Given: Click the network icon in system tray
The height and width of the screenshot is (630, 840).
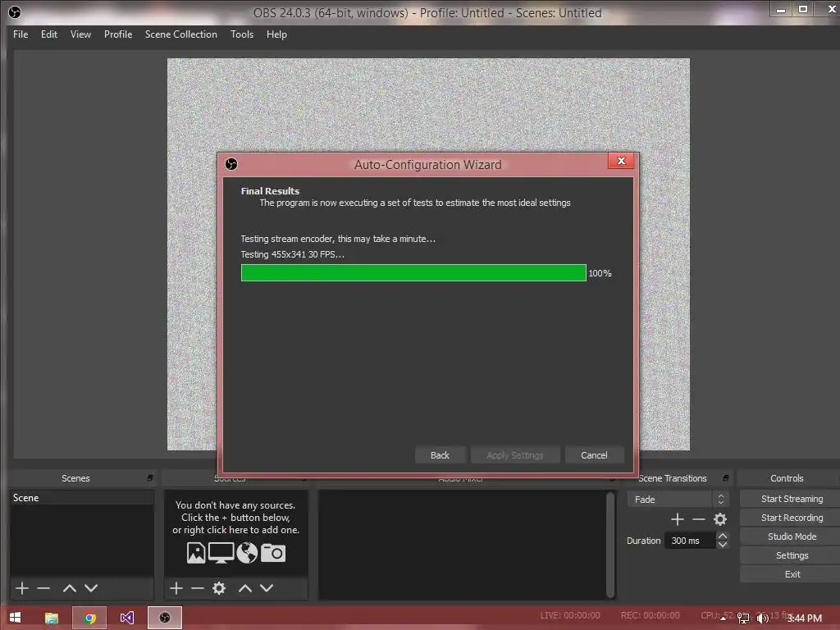Looking at the screenshot, I should coord(743,619).
